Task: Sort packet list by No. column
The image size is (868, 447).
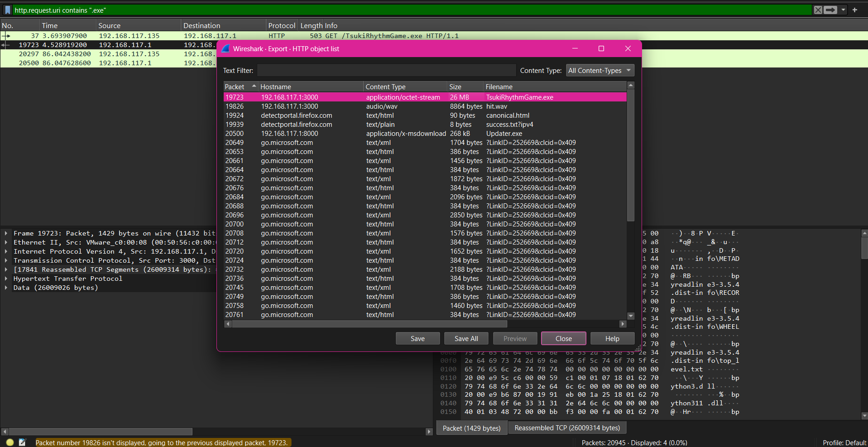Action: [20, 25]
